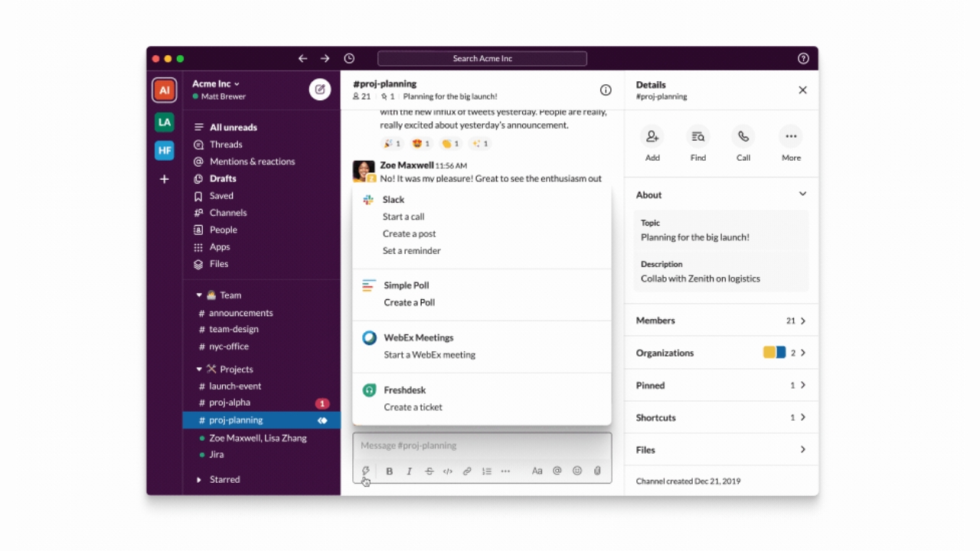Expand the Pinned section
980x551 pixels.
point(721,385)
